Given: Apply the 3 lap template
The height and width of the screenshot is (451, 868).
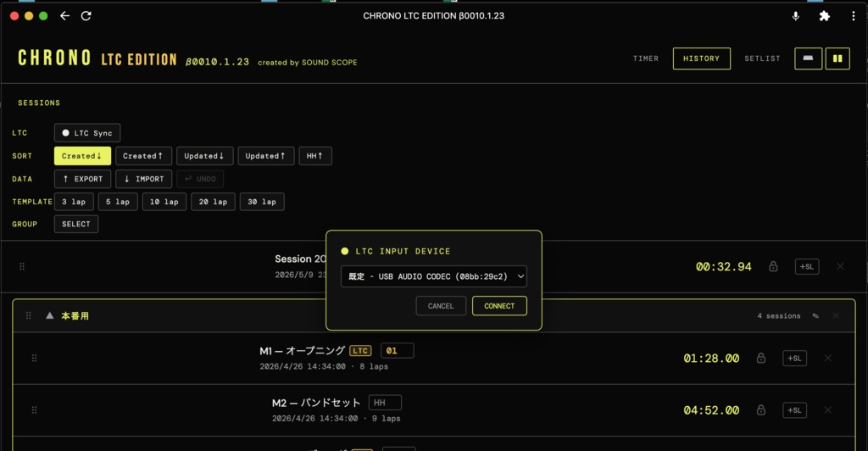Looking at the screenshot, I should coord(74,202).
